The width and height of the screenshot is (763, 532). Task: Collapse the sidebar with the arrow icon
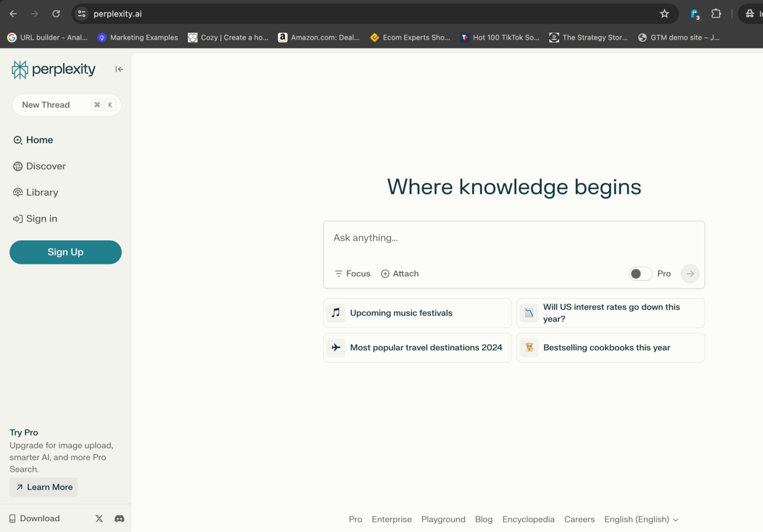coord(119,69)
